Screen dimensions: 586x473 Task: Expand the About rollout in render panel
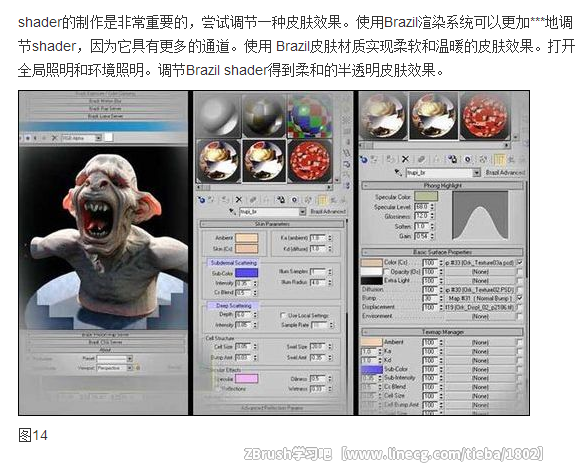pyautogui.click(x=105, y=350)
